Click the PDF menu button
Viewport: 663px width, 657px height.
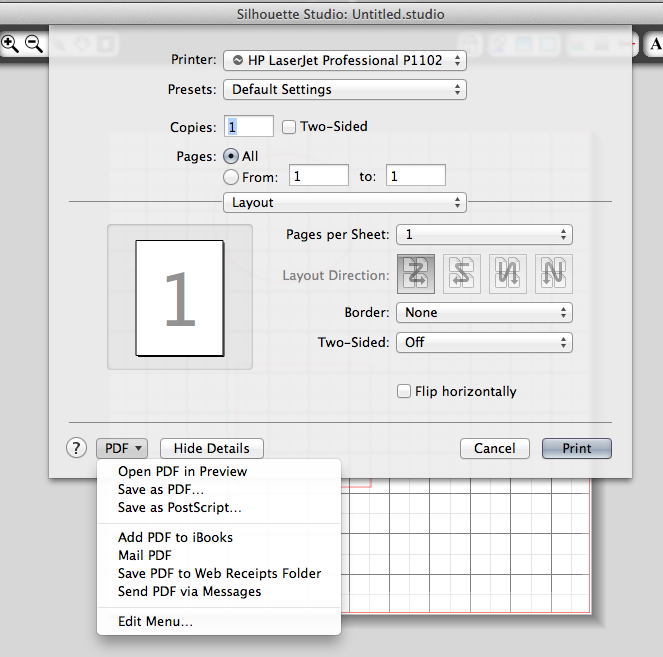click(x=122, y=448)
